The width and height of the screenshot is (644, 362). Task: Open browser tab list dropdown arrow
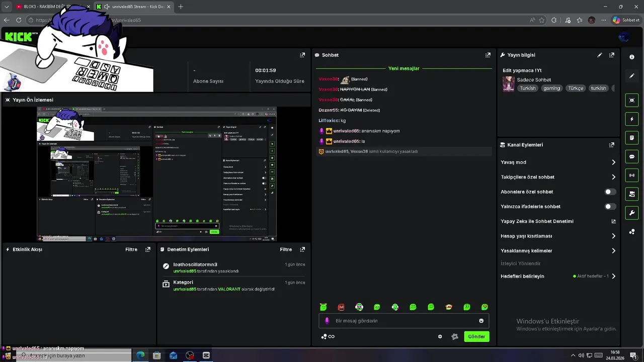pyautogui.click(x=7, y=7)
